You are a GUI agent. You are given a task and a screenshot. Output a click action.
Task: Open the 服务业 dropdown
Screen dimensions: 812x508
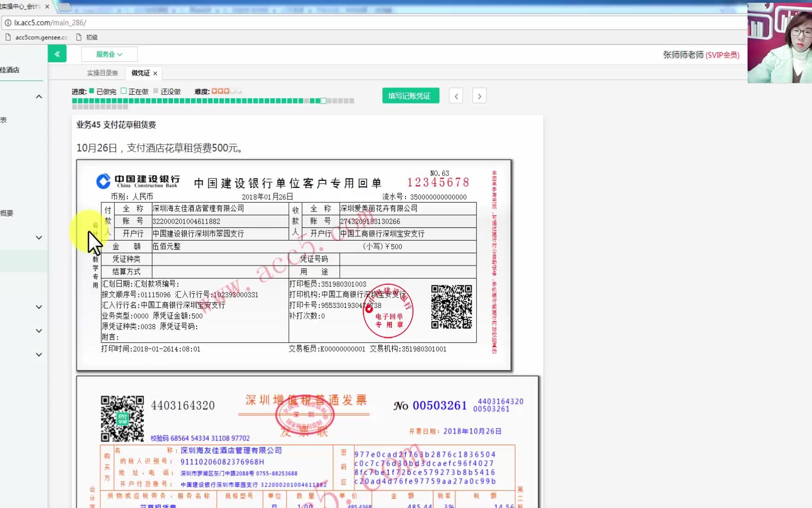[109, 54]
